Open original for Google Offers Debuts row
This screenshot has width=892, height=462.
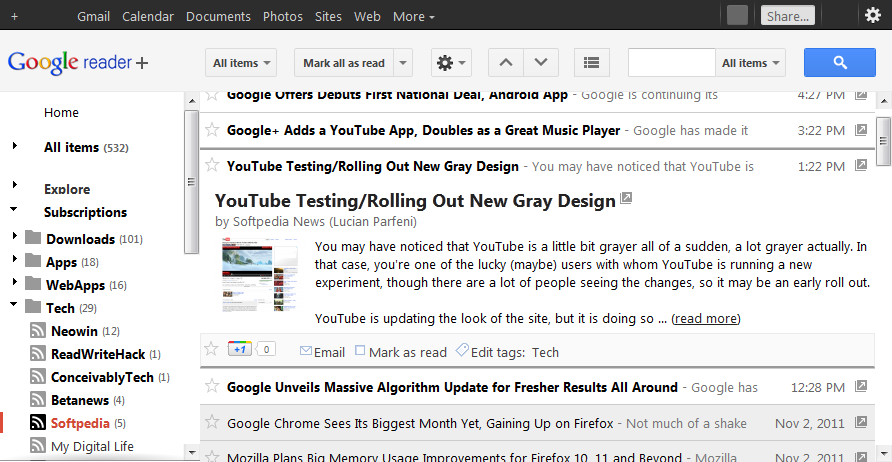point(861,94)
